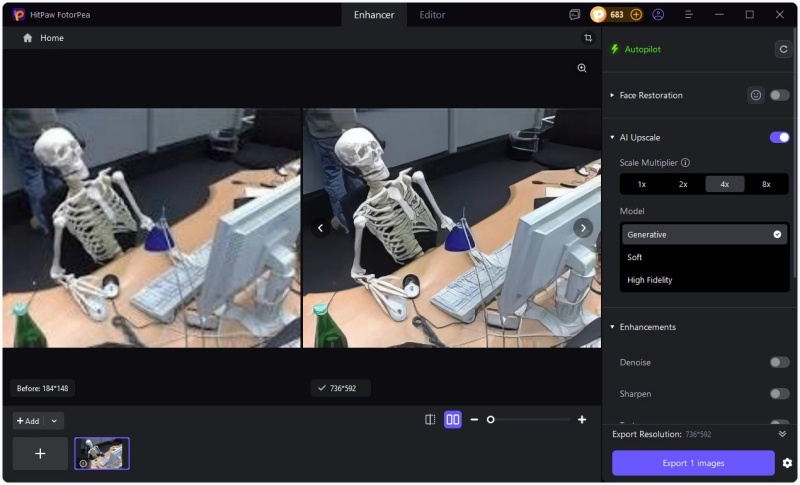Image resolution: width=800 pixels, height=485 pixels.
Task: Select the 1x scale multiplier
Action: (x=642, y=184)
